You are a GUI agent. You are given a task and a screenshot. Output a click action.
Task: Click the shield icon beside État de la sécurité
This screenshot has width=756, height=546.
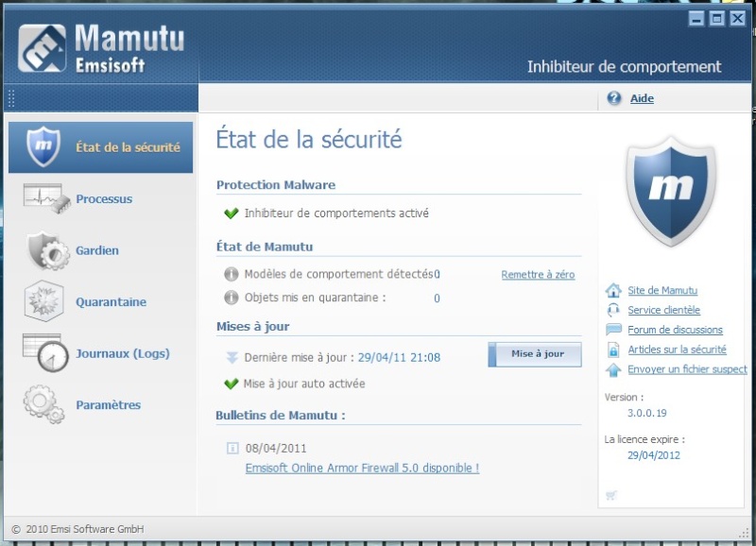[x=43, y=146]
